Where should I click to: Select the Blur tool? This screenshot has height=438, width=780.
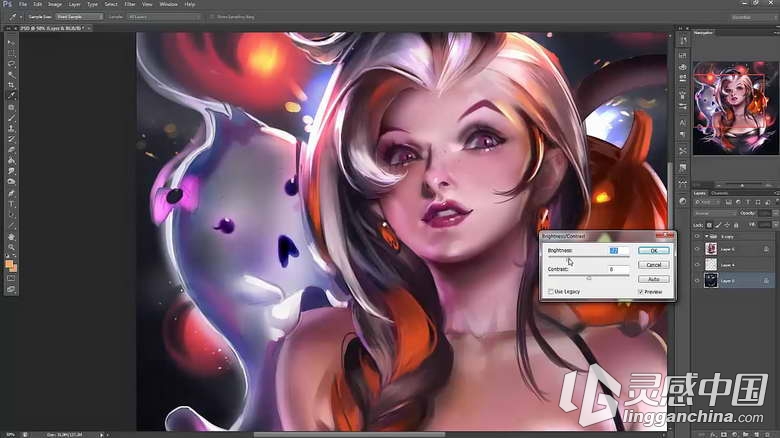(11, 171)
